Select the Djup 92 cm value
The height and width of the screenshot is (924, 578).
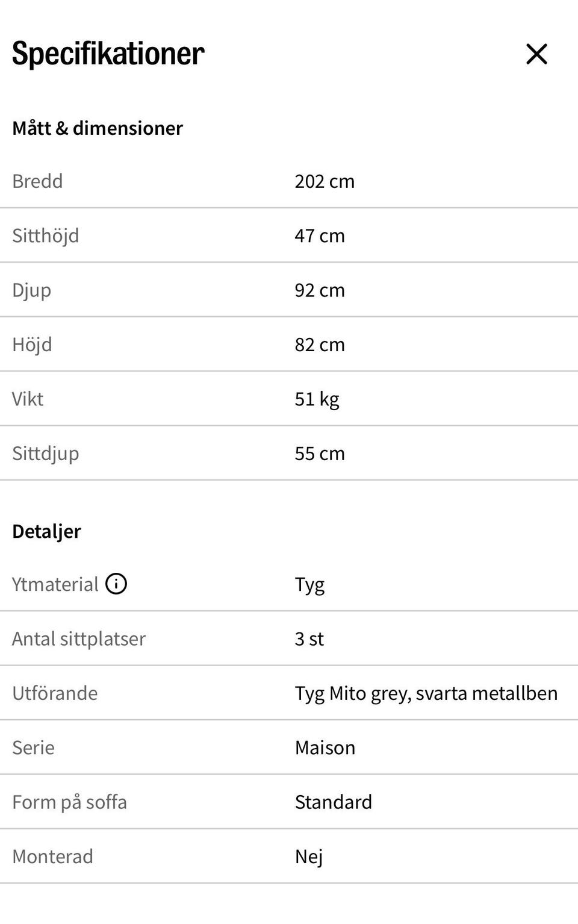[x=320, y=290]
